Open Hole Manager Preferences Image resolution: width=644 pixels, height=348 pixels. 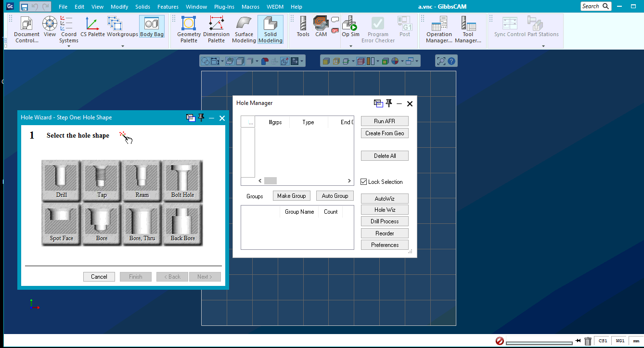385,245
